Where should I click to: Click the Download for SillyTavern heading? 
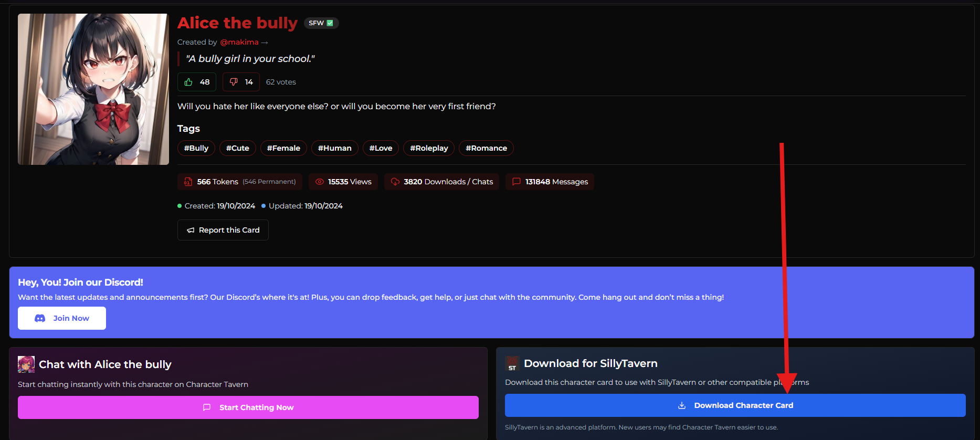click(x=591, y=363)
